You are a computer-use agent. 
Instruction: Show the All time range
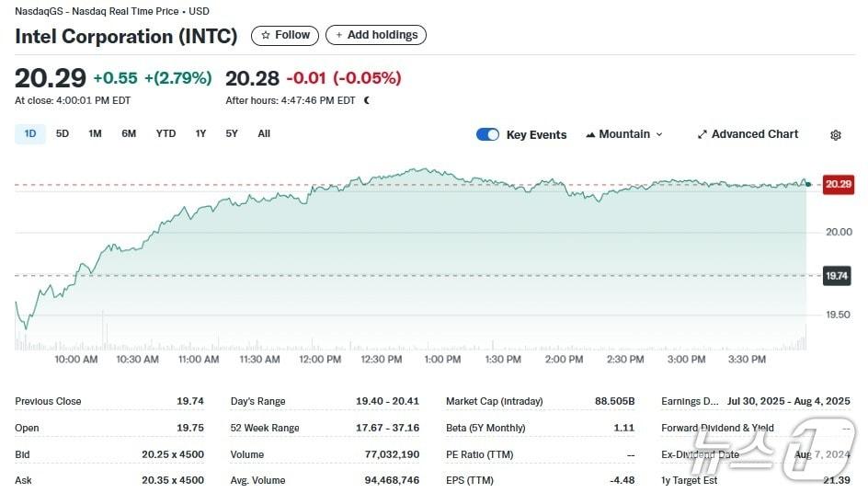pyautogui.click(x=264, y=133)
